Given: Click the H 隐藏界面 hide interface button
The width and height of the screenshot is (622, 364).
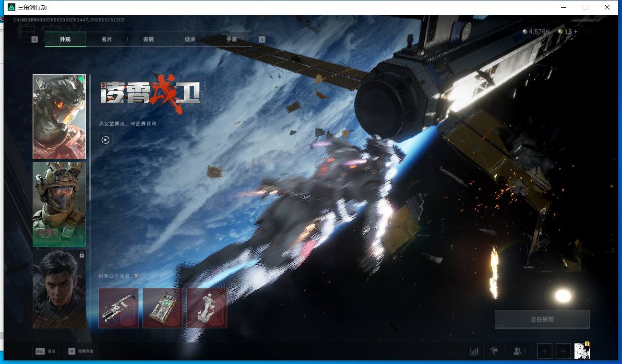Looking at the screenshot, I should (81, 352).
